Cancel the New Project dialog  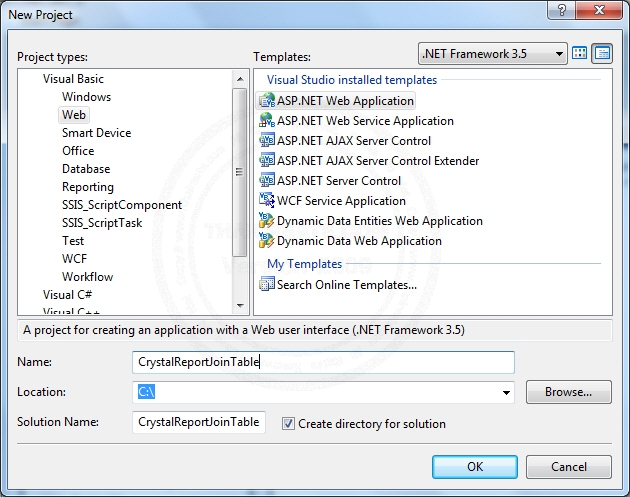pos(569,466)
